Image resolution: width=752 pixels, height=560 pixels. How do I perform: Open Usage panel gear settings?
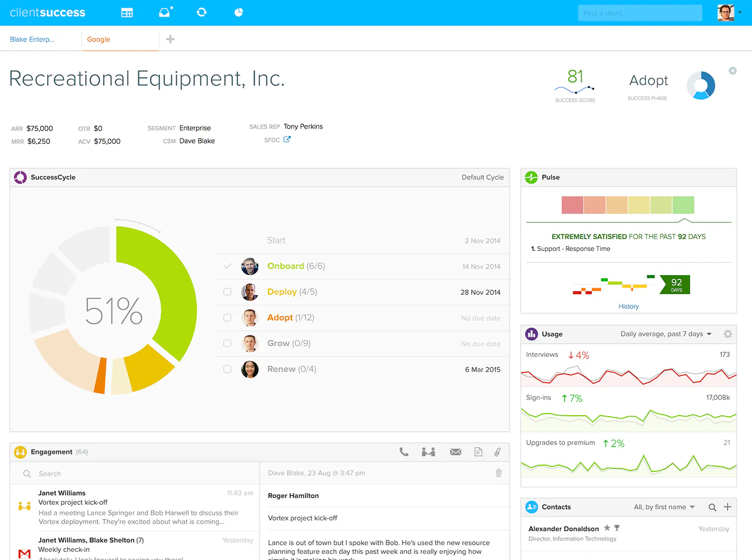[728, 334]
